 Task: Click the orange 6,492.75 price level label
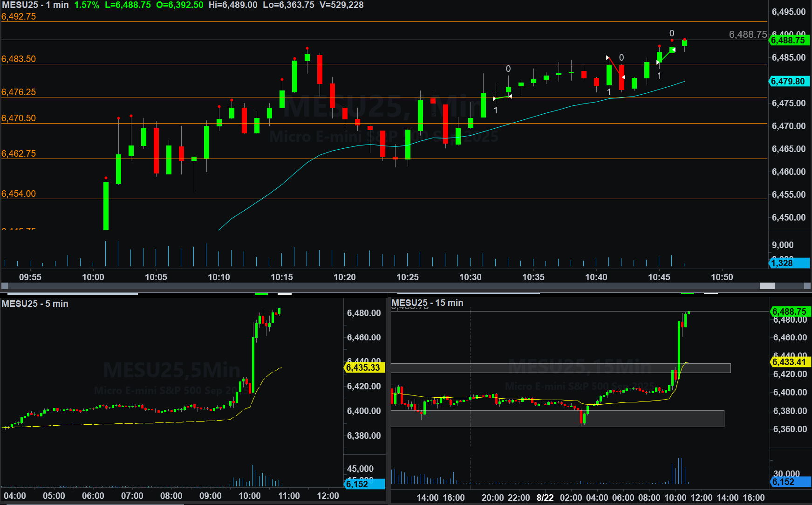click(19, 17)
